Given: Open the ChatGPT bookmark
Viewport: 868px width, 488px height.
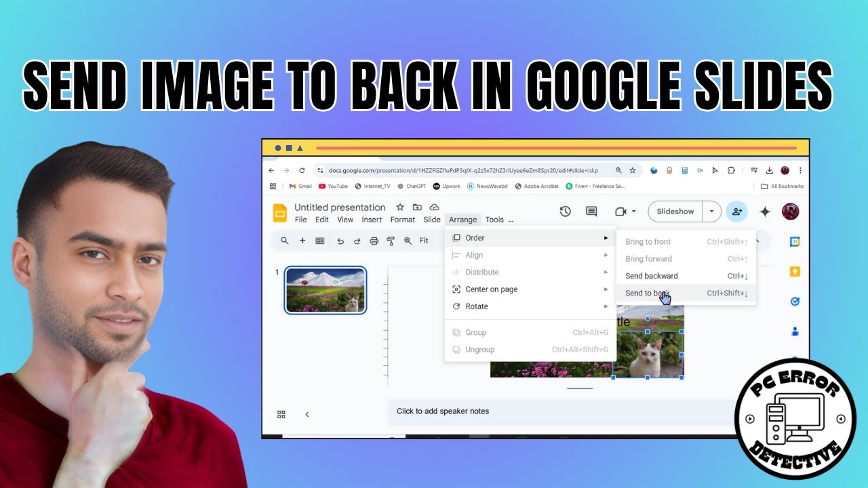Looking at the screenshot, I should [x=412, y=186].
